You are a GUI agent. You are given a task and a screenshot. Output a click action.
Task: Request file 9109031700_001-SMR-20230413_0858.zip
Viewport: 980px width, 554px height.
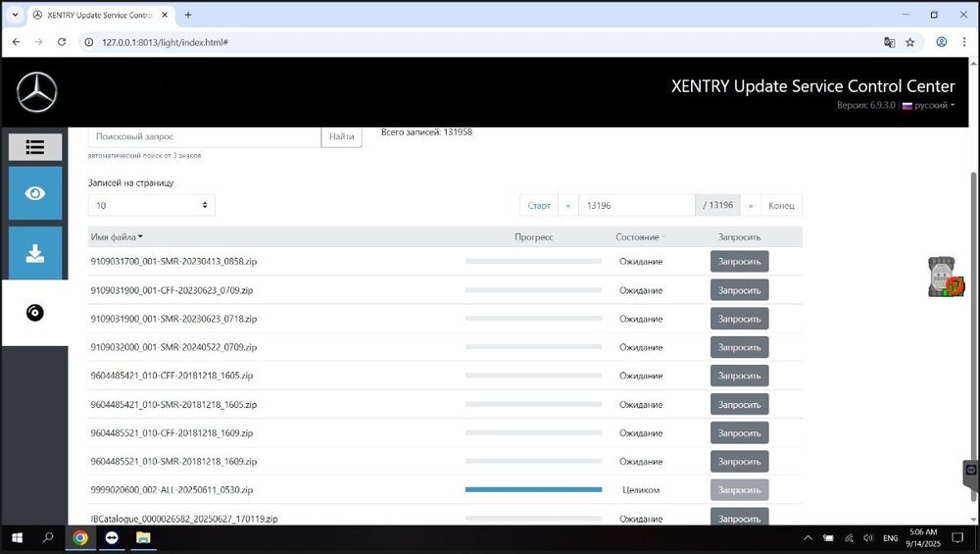point(739,262)
